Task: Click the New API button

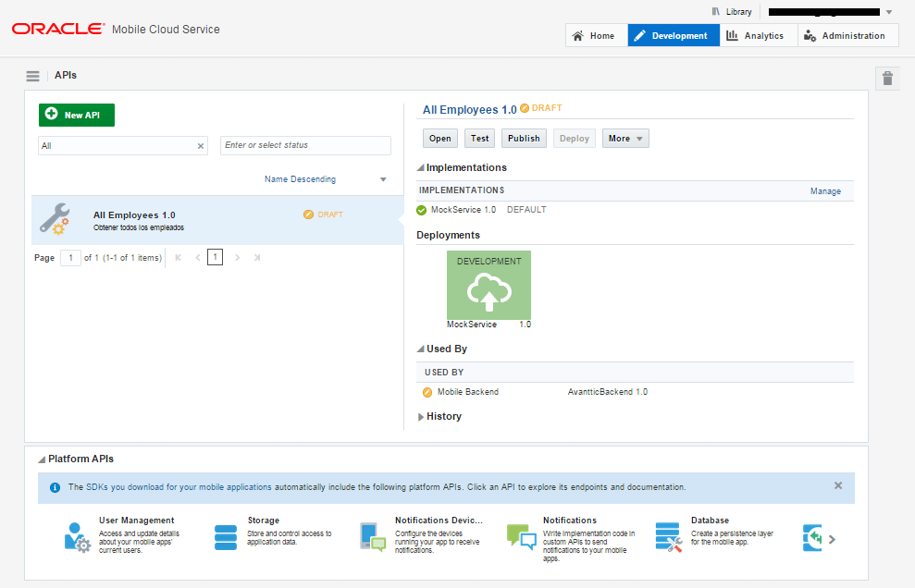Action: click(77, 115)
